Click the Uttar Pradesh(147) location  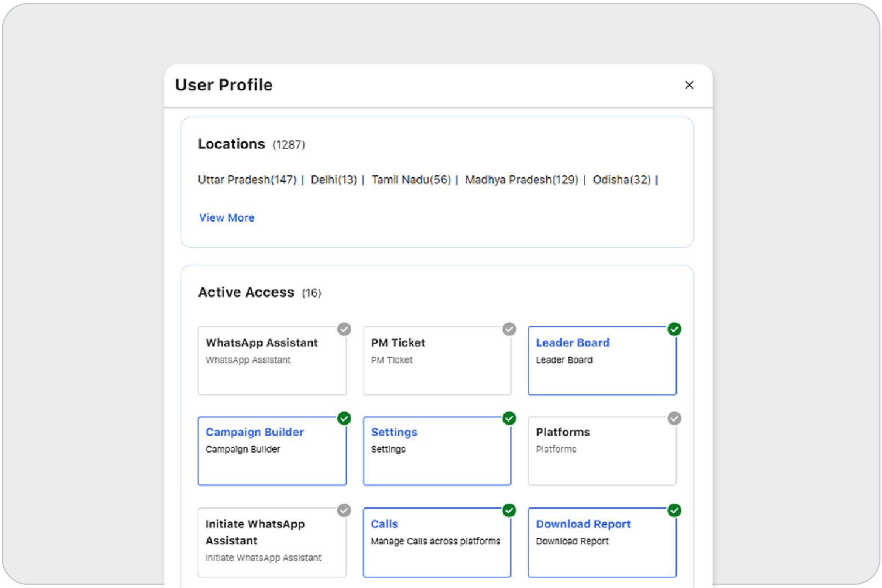(x=247, y=179)
